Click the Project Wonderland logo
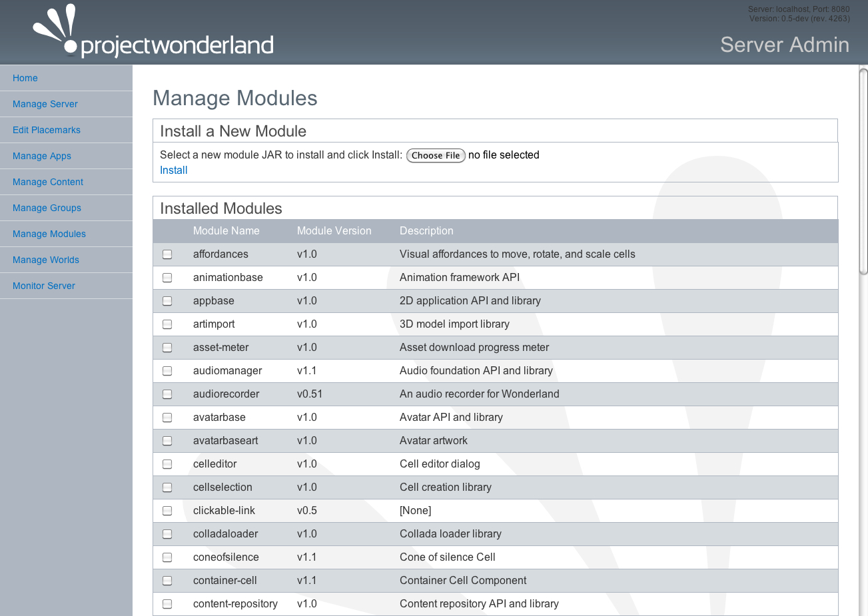 (153, 33)
